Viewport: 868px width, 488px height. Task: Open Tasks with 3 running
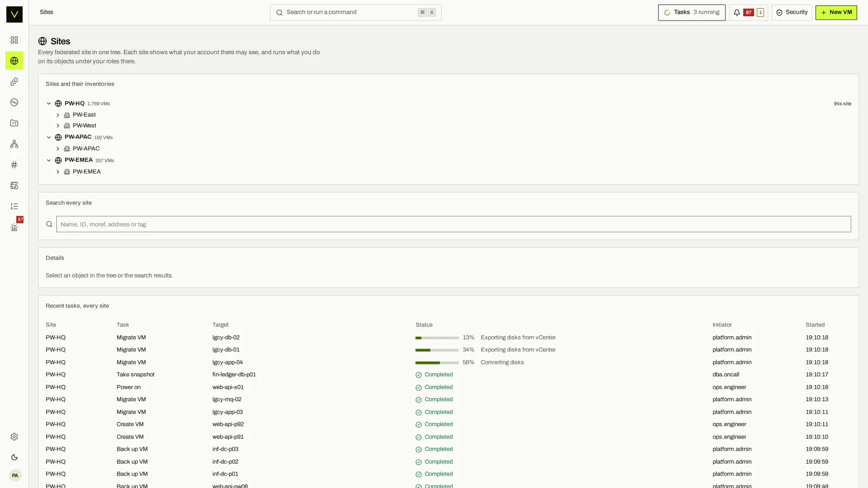coord(691,12)
